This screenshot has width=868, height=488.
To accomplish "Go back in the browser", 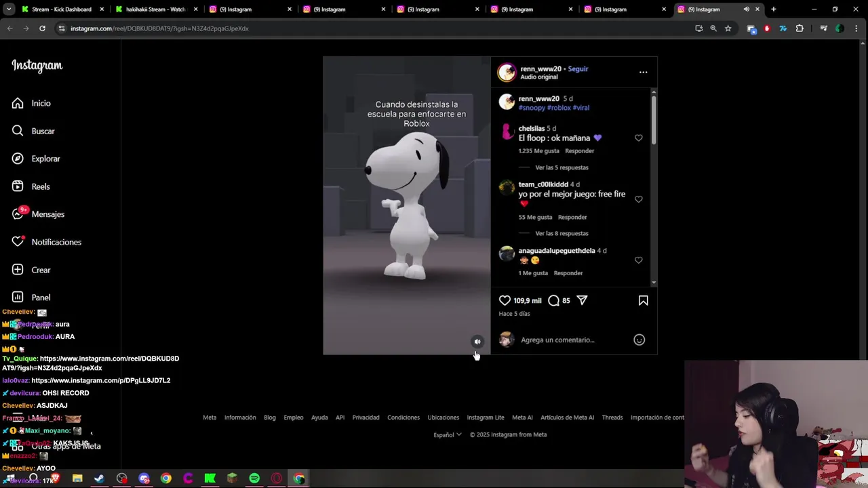I will pyautogui.click(x=9, y=28).
